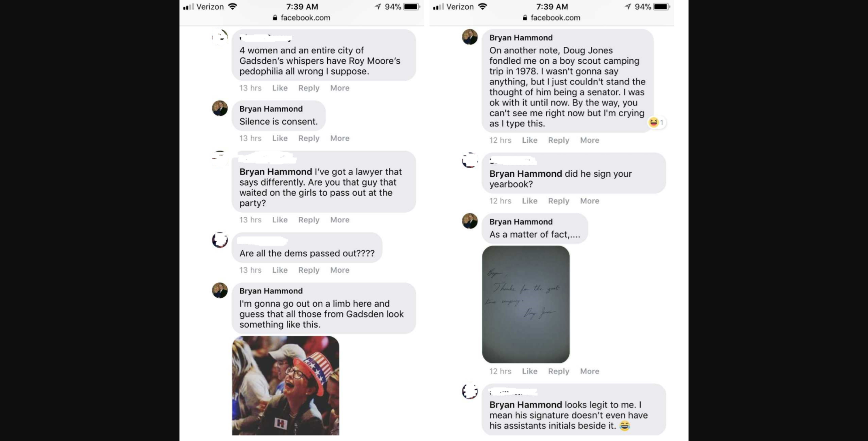Click tagged Bryan Hammond in "looks legit to me" comment
Image resolution: width=868 pixels, height=441 pixels.
526,405
